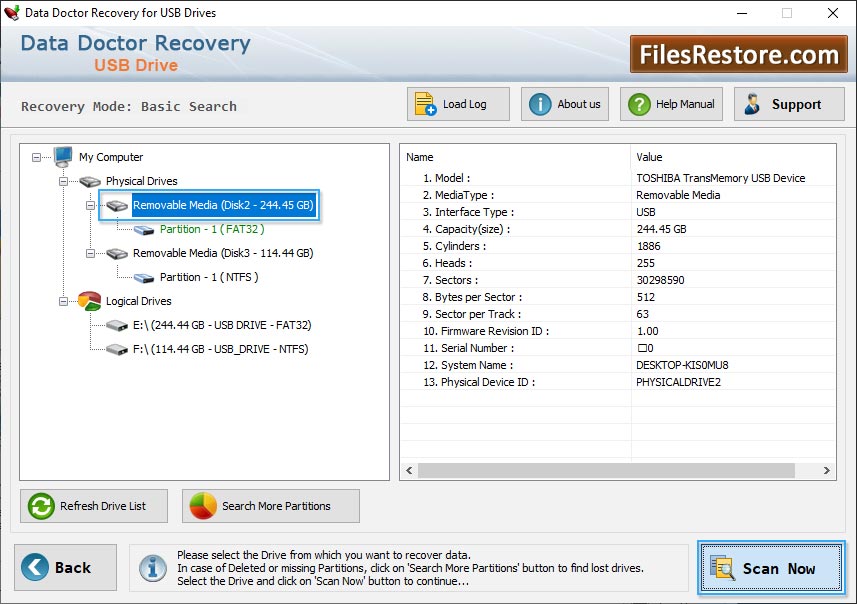Select Removable Media Disk2 244.45 GB

click(x=223, y=205)
